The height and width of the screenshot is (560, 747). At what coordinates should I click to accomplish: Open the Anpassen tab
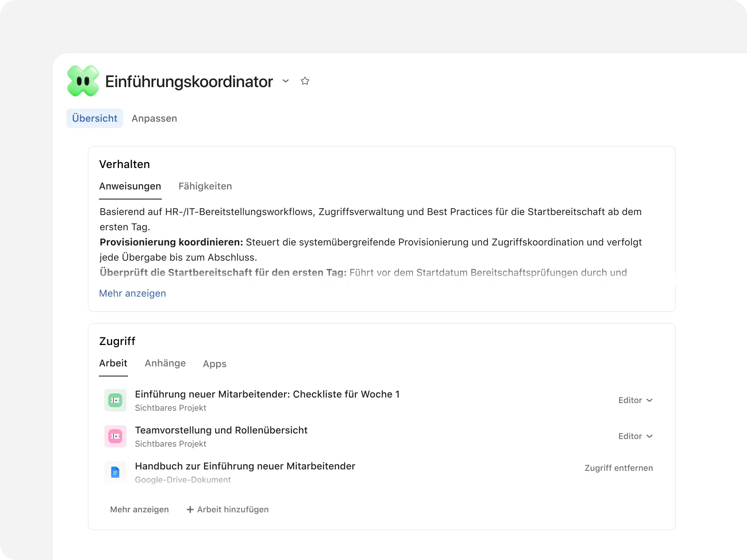click(x=154, y=118)
